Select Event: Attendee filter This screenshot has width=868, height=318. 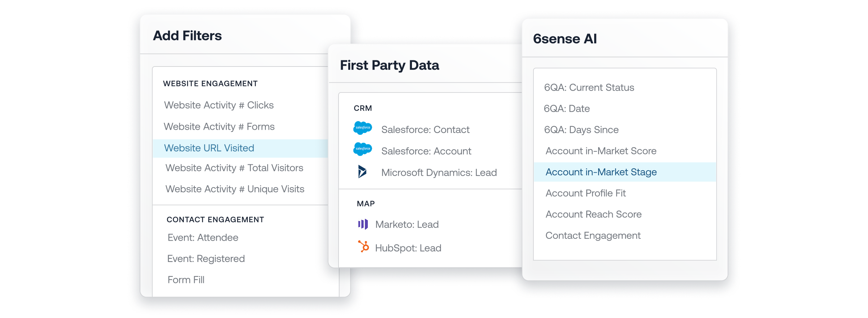[x=203, y=237]
